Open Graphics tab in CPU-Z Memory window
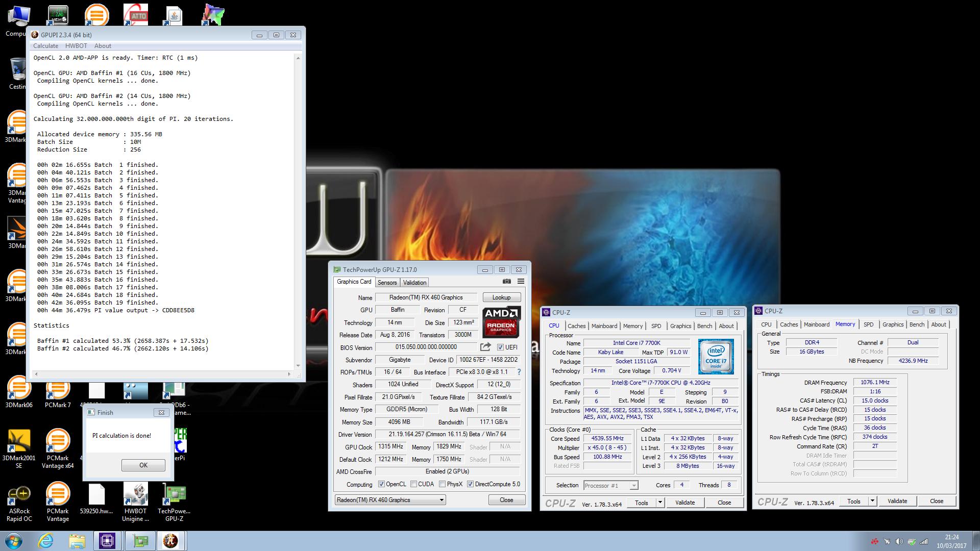This screenshot has width=980, height=551. tap(893, 324)
